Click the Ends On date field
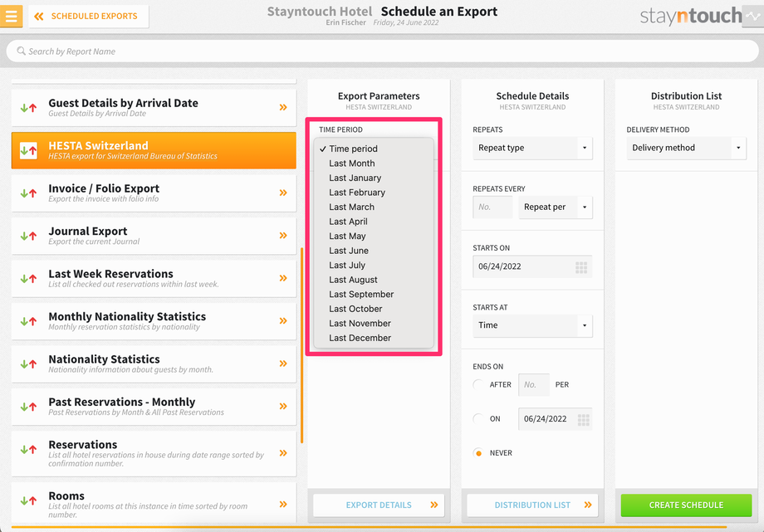Image resolution: width=764 pixels, height=532 pixels. pos(556,419)
